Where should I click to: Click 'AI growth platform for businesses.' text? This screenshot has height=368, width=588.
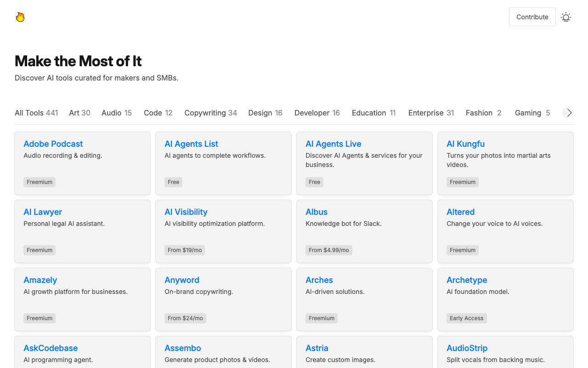[x=76, y=292]
